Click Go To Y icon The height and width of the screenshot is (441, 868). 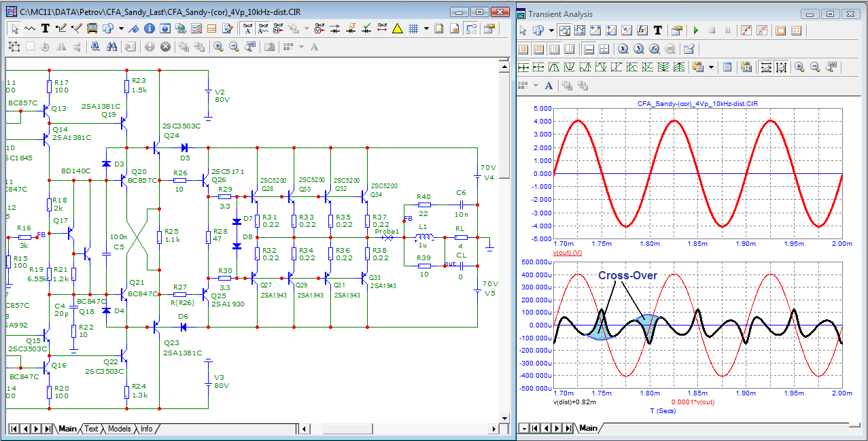point(639,49)
